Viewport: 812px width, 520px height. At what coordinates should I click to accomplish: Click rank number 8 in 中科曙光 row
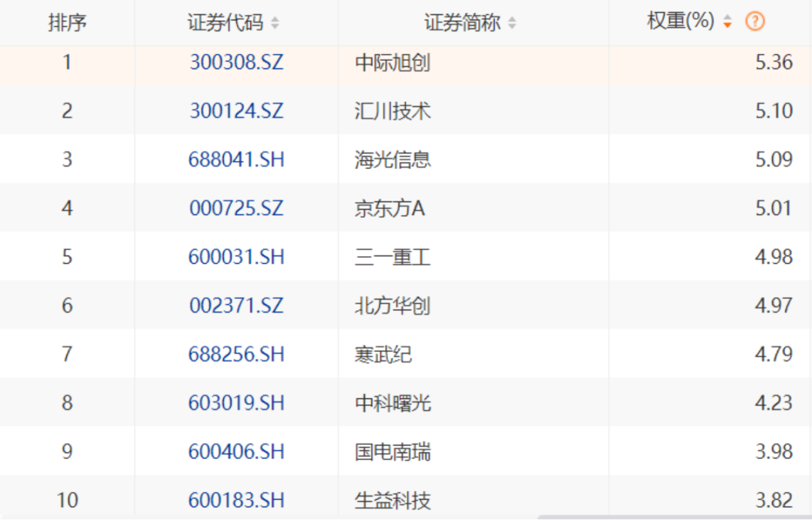67,403
